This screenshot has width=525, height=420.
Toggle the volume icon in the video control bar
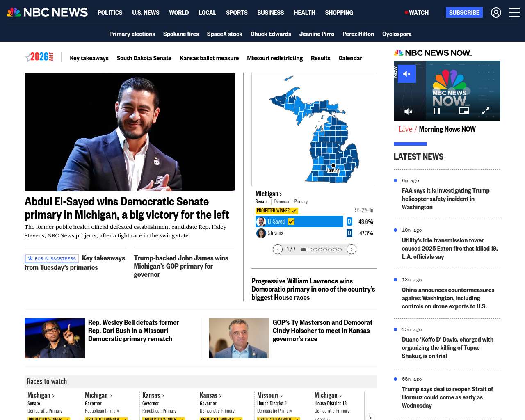409,111
